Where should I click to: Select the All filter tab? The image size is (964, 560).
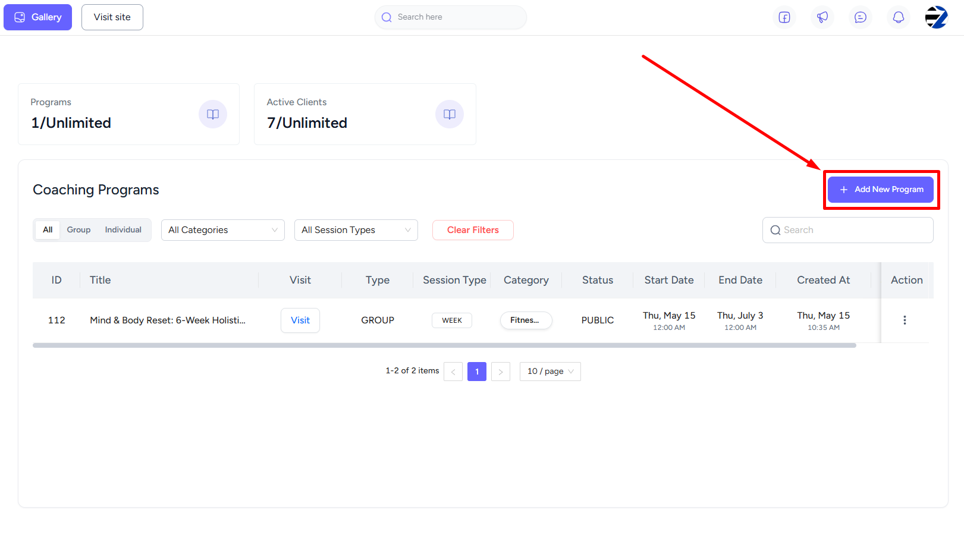point(48,230)
